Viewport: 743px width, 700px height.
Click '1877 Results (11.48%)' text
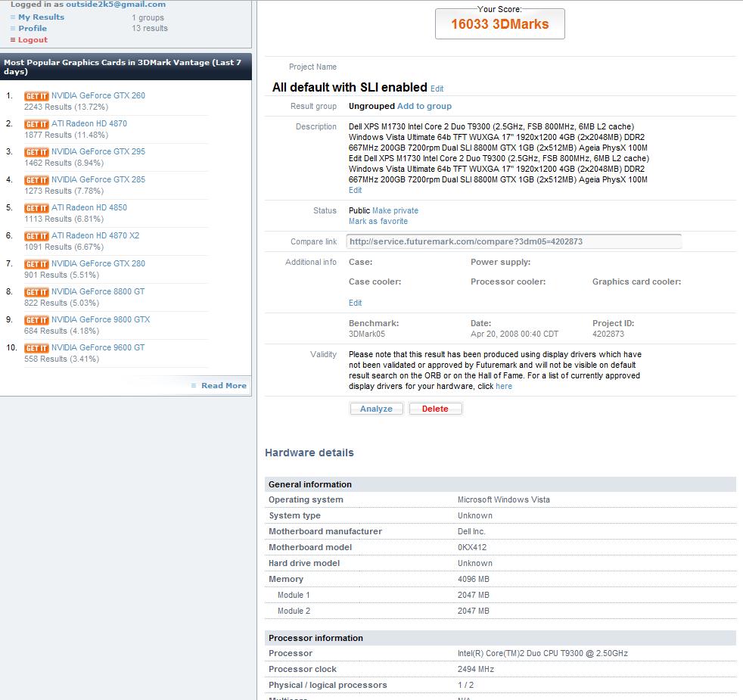pyautogui.click(x=67, y=135)
